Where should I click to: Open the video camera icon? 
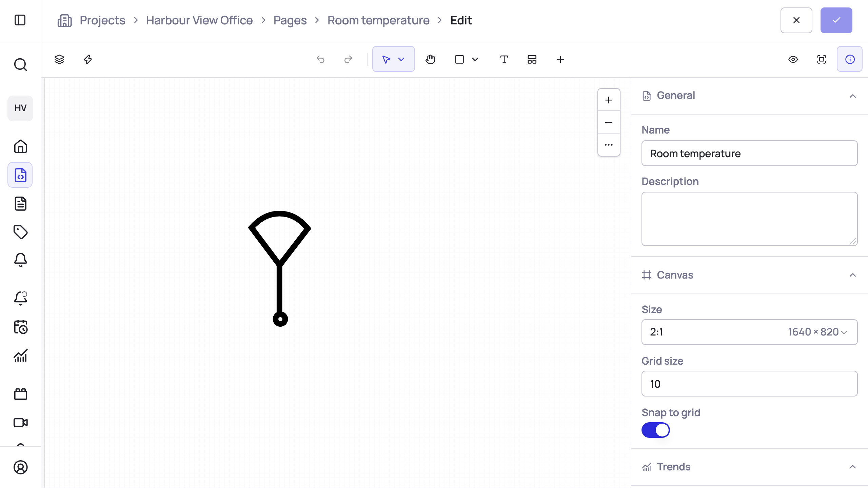[20, 423]
